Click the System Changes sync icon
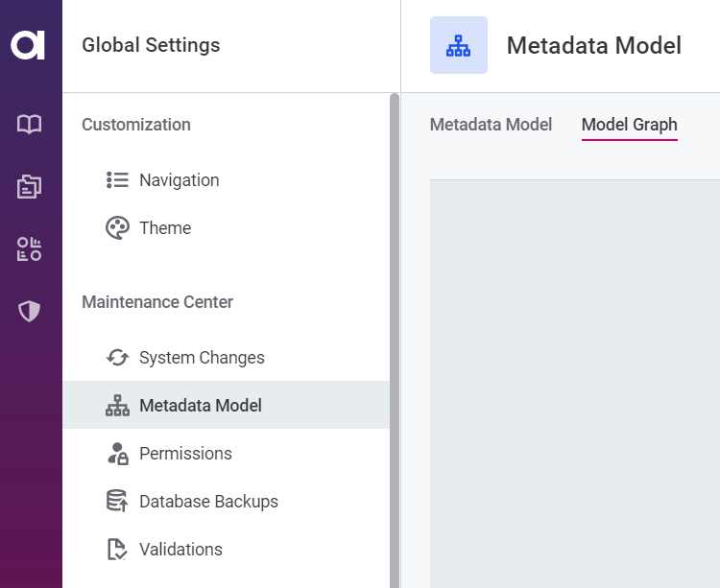720x588 pixels. (x=117, y=358)
